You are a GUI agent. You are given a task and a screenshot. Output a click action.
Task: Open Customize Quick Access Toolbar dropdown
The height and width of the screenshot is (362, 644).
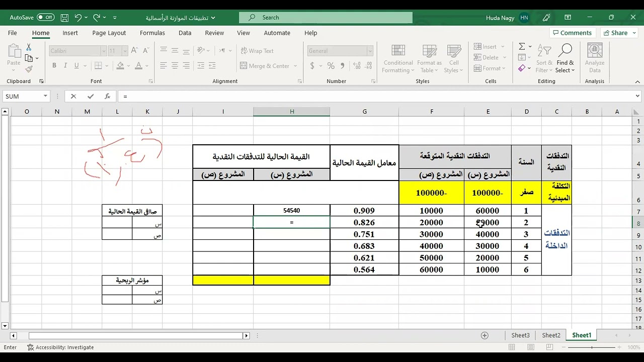115,18
